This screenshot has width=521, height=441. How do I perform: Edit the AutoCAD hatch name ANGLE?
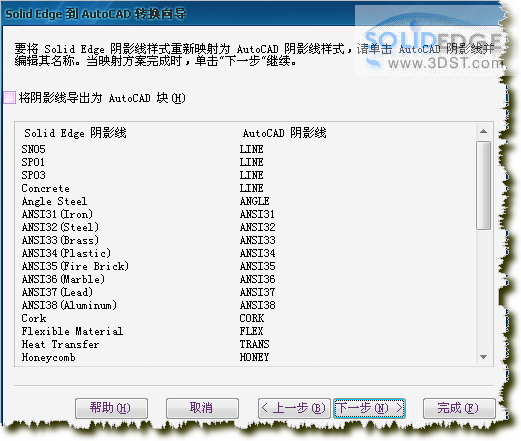(255, 201)
